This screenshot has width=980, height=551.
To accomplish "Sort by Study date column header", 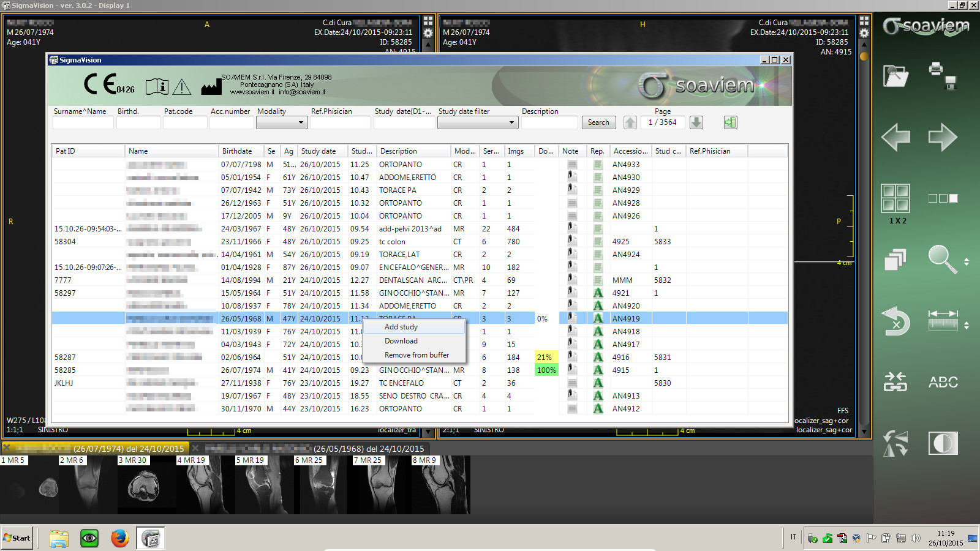I will [322, 151].
